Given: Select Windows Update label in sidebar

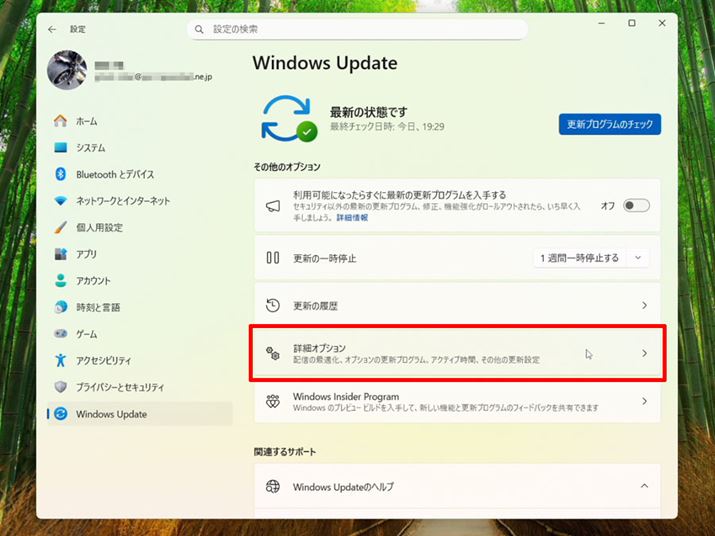Looking at the screenshot, I should (x=111, y=414).
